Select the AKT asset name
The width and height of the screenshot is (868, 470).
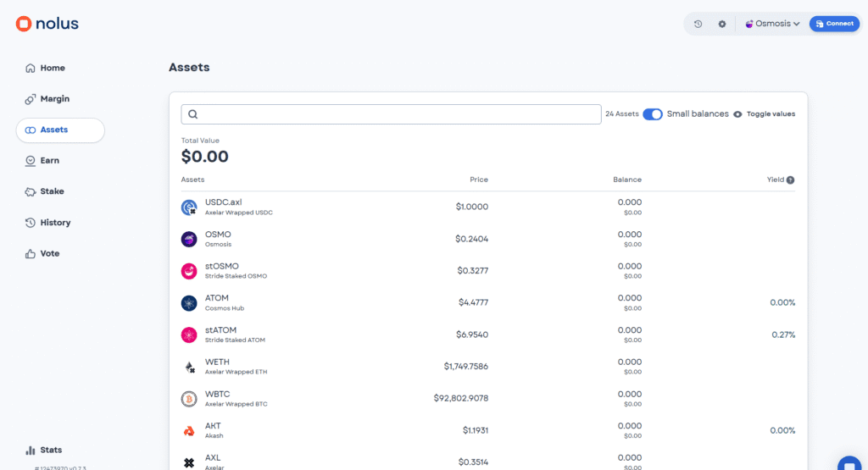(x=213, y=426)
